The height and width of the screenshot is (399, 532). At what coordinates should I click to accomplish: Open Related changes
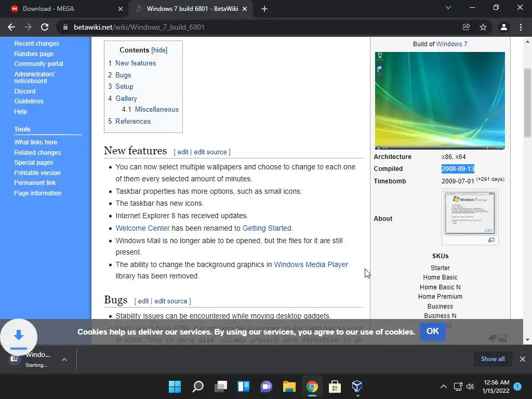[x=37, y=153]
